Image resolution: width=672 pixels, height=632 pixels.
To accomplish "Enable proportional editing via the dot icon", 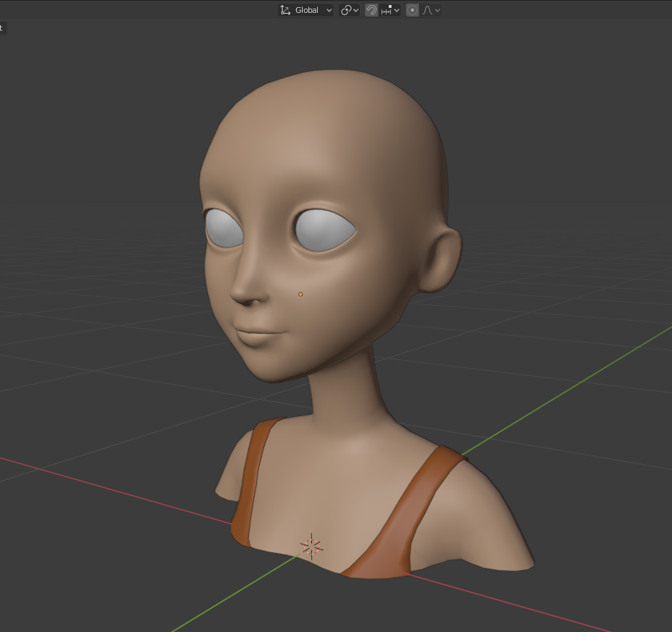I will pyautogui.click(x=411, y=10).
